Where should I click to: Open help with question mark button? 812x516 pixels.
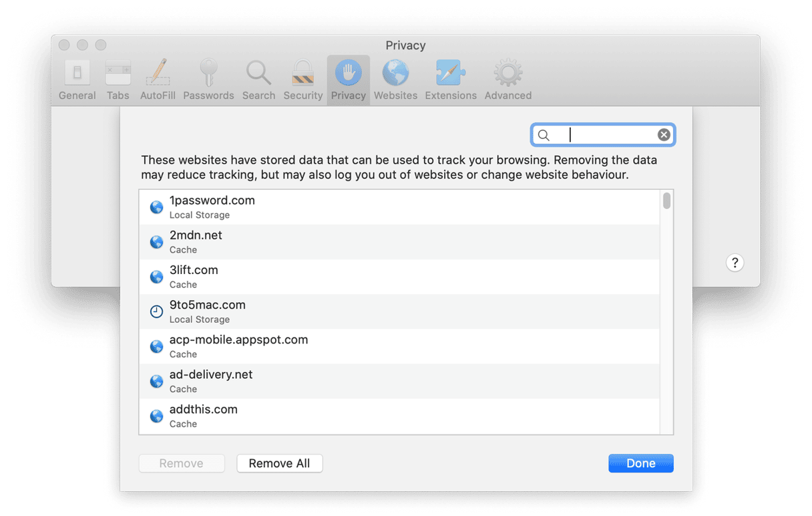click(x=735, y=263)
